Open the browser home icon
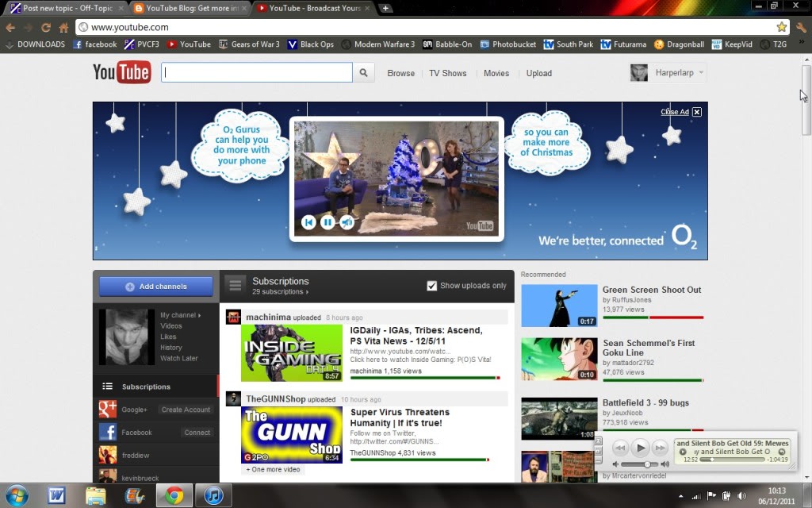812x508 pixels. click(63, 27)
